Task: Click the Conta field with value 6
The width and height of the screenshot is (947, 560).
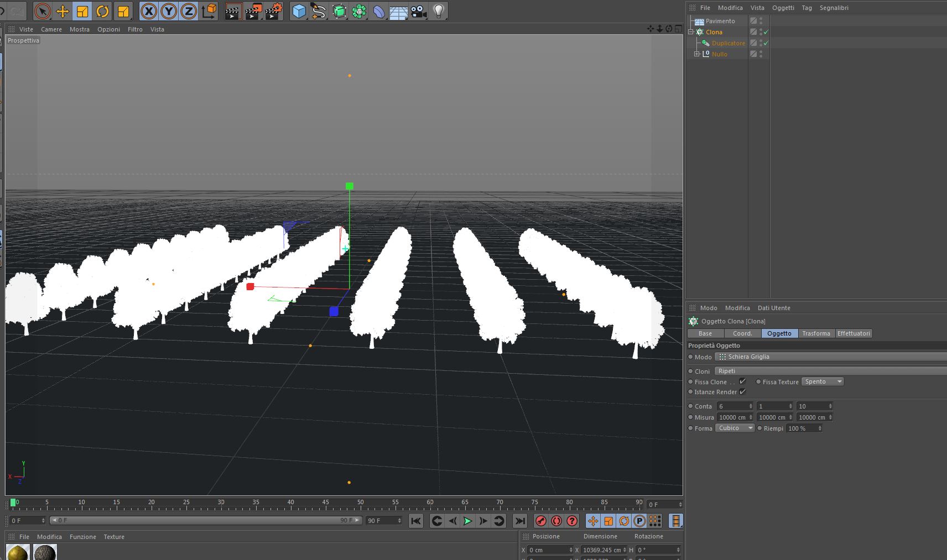Action: (735, 406)
